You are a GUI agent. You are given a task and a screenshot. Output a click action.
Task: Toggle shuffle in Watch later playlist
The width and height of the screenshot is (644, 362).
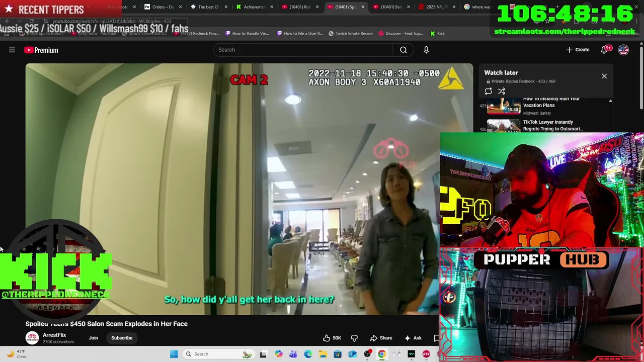pos(502,91)
